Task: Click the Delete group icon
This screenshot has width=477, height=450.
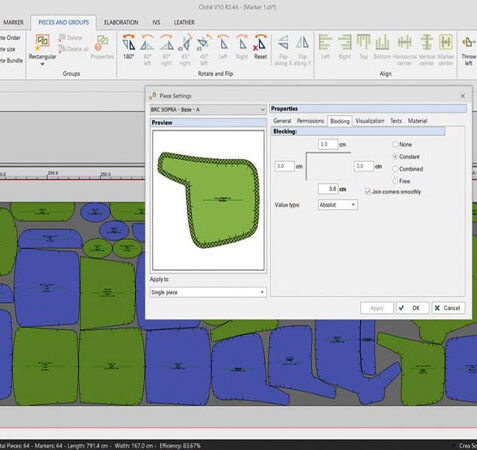Action: [70, 38]
